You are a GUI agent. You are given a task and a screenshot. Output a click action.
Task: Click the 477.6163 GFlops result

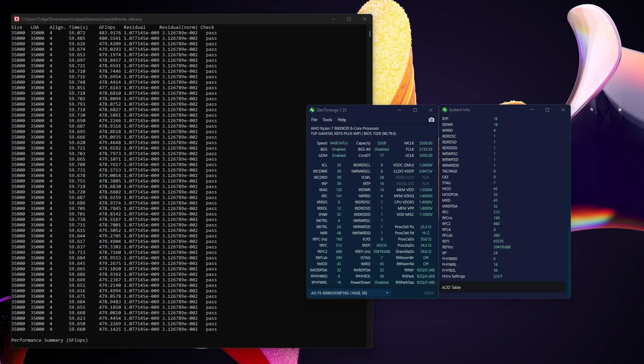coord(110,88)
